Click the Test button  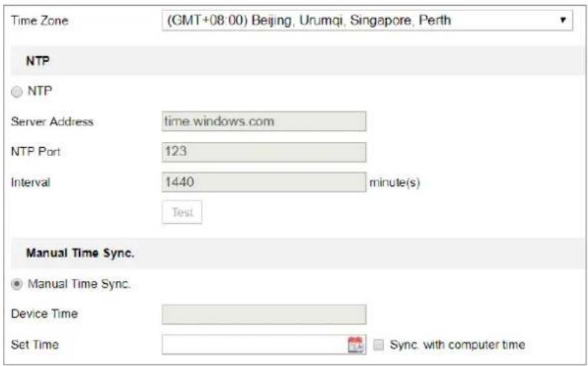182,212
